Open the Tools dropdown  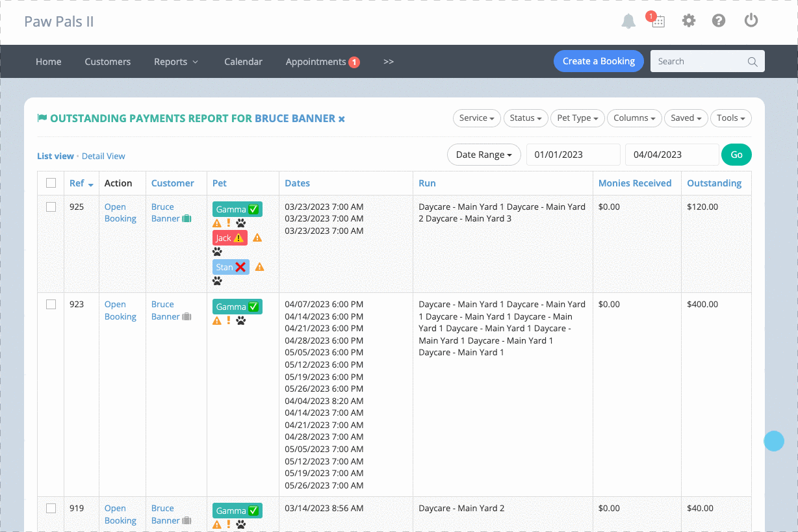click(x=731, y=118)
